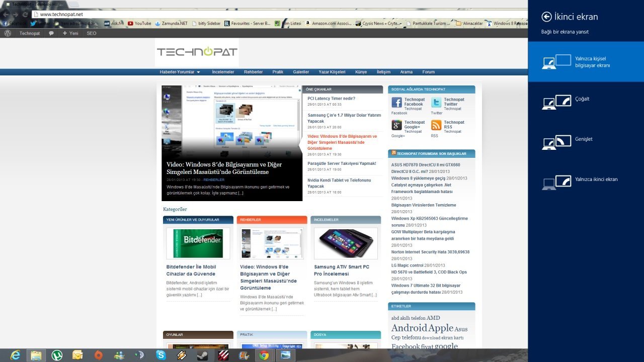Click the Technopat Twitter icon
This screenshot has width=644, height=362.
(x=436, y=103)
